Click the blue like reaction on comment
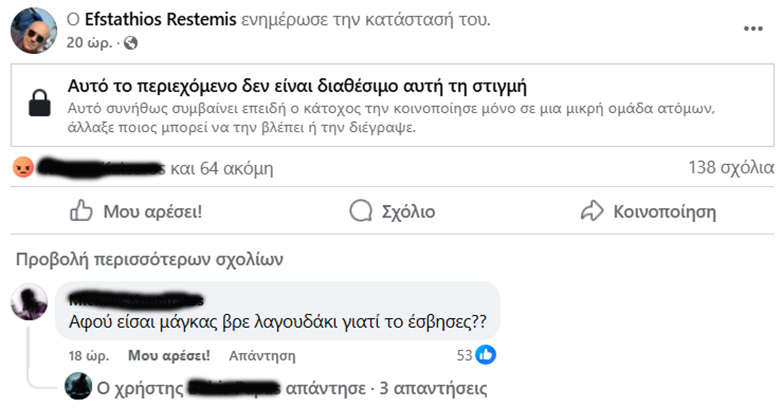Viewport: 782px width, 408px height. 486,354
